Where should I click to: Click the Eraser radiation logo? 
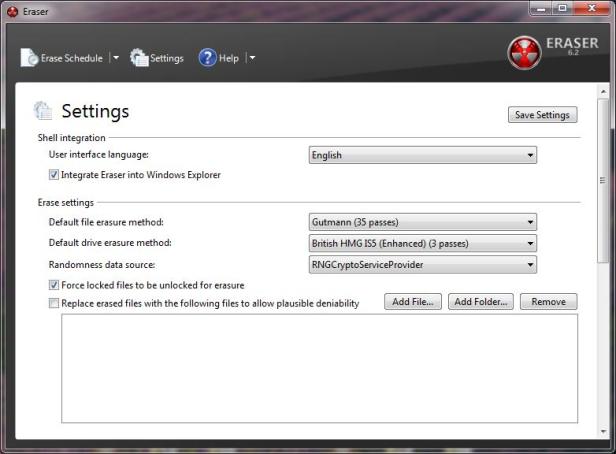tap(524, 53)
